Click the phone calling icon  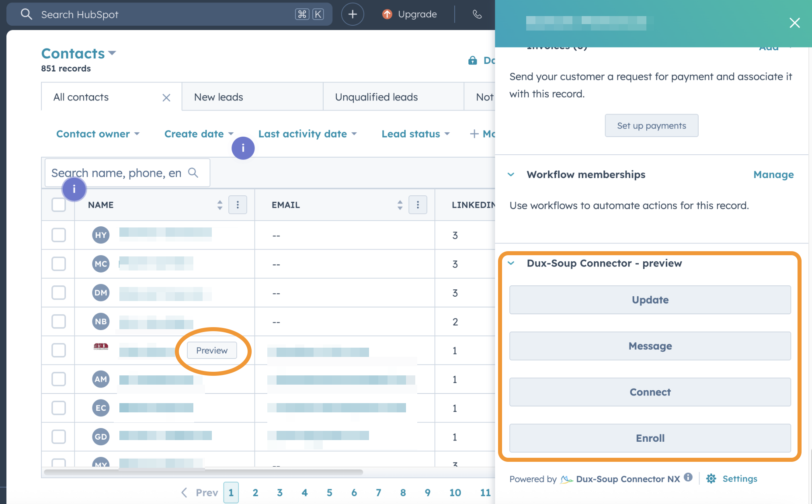point(477,14)
